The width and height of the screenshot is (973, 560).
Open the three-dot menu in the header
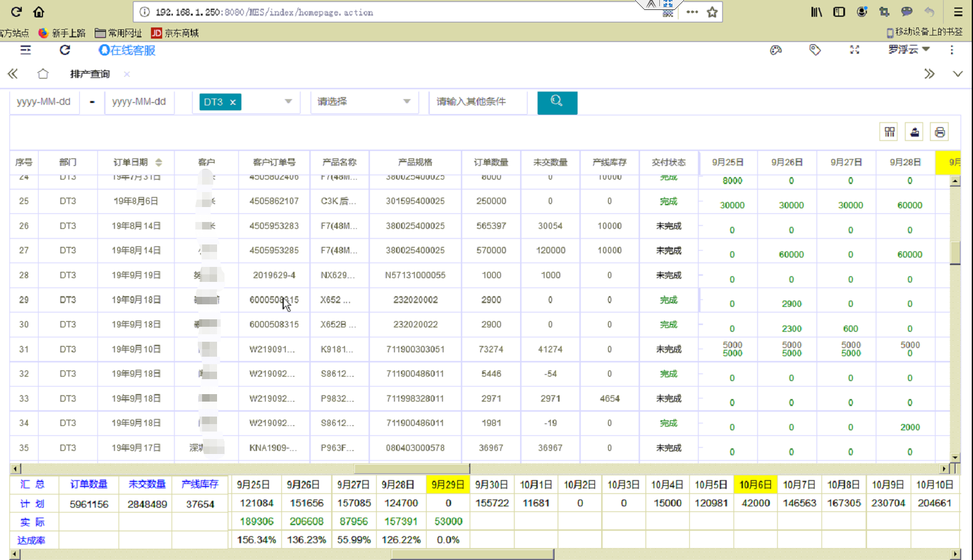[952, 50]
